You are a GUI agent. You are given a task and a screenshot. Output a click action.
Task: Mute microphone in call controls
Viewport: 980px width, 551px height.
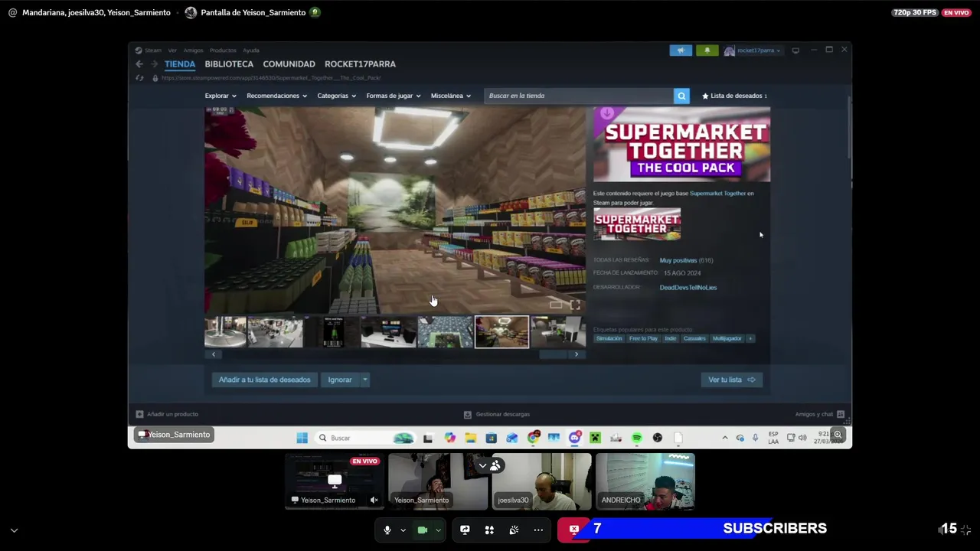[x=387, y=530]
